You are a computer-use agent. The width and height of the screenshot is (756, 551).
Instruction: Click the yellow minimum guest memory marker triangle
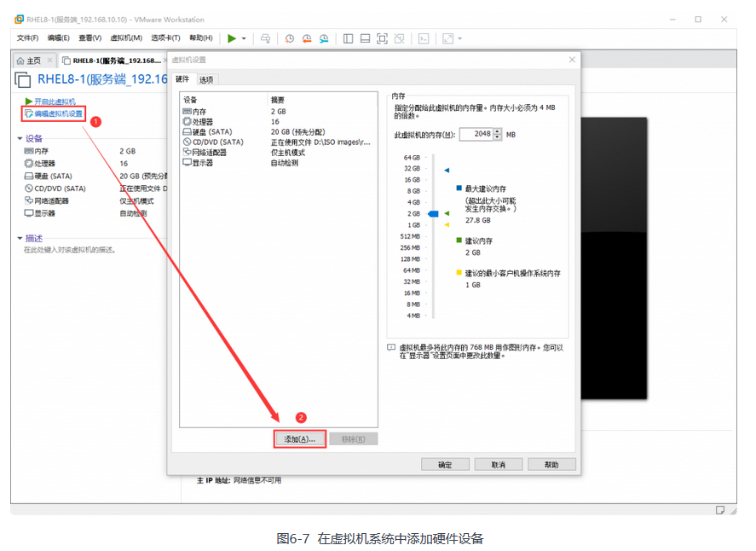[447, 225]
